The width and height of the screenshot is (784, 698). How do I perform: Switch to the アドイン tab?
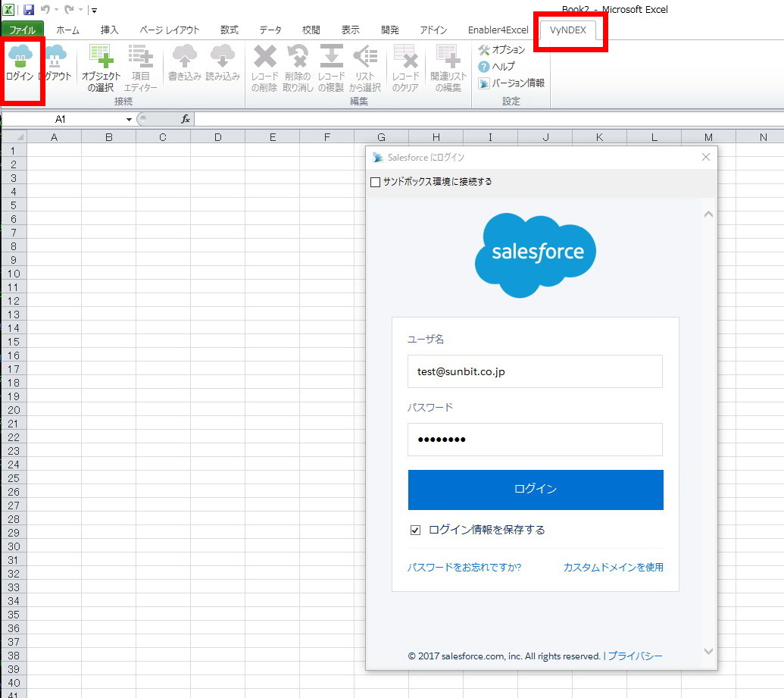433,30
